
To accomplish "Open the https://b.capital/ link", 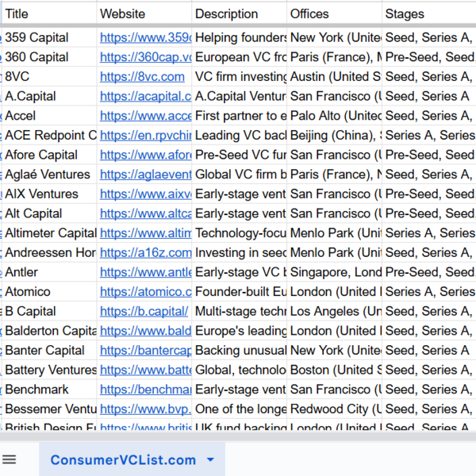I will [144, 311].
